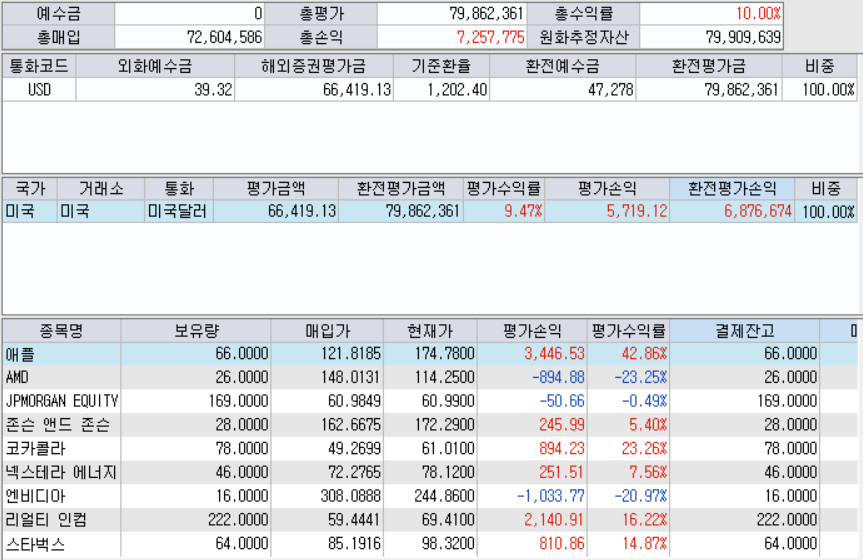Click the 1,202.40 exchange rate value
Screen dimensions: 863x560
point(441,89)
